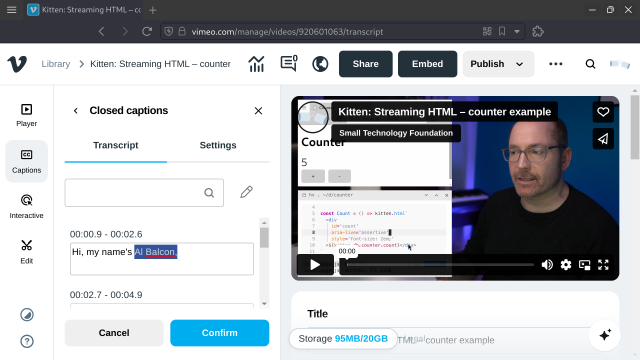The height and width of the screenshot is (360, 640).
Task: Select the Kitten: Streaming HTML browser tab
Action: click(84, 10)
